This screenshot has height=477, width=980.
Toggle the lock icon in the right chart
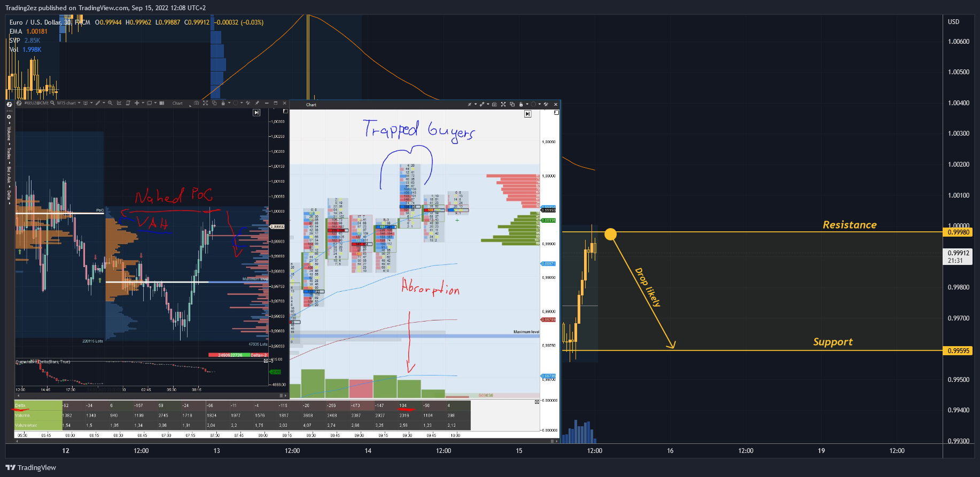point(521,104)
